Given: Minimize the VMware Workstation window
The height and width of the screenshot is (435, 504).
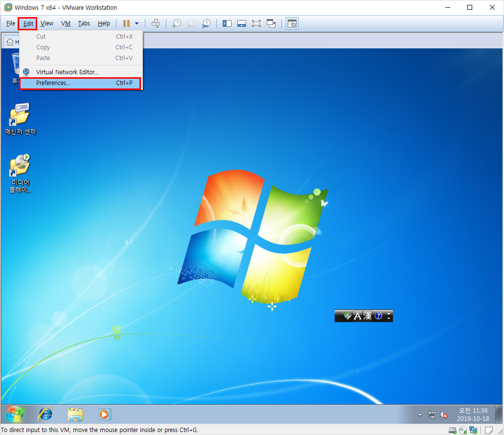Looking at the screenshot, I should pyautogui.click(x=448, y=7).
